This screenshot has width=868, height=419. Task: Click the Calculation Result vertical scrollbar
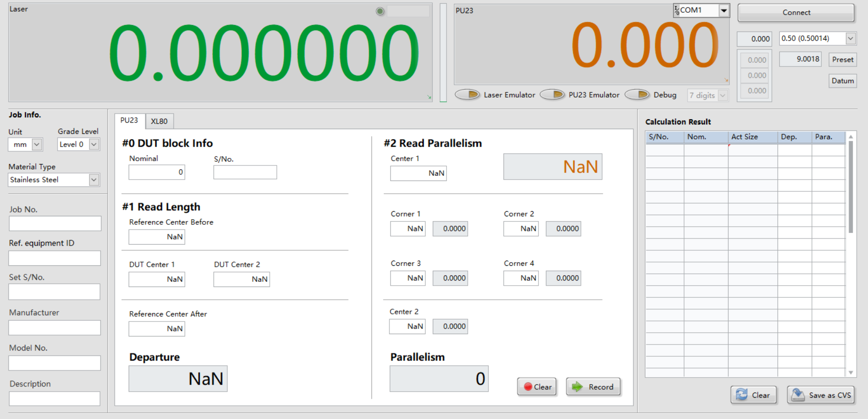click(851, 189)
